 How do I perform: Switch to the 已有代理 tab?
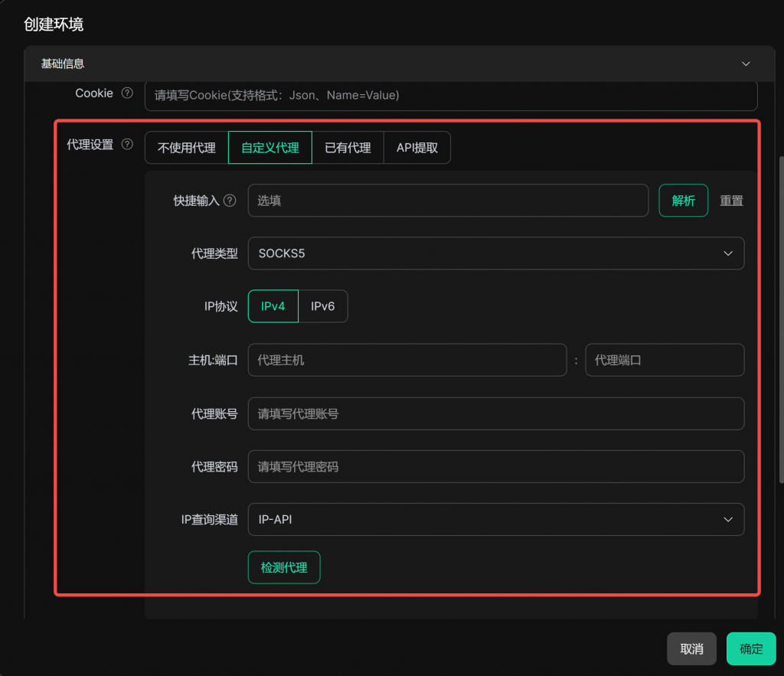[x=348, y=148]
